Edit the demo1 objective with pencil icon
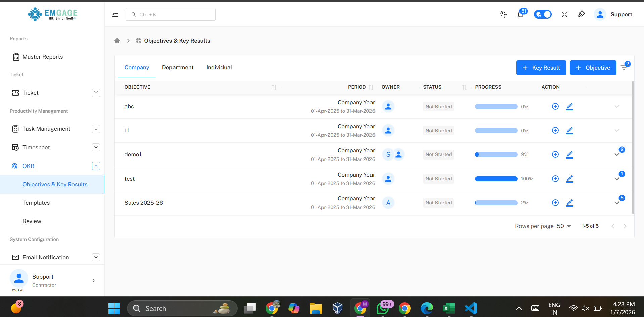Image resolution: width=644 pixels, height=317 pixels. tap(569, 154)
